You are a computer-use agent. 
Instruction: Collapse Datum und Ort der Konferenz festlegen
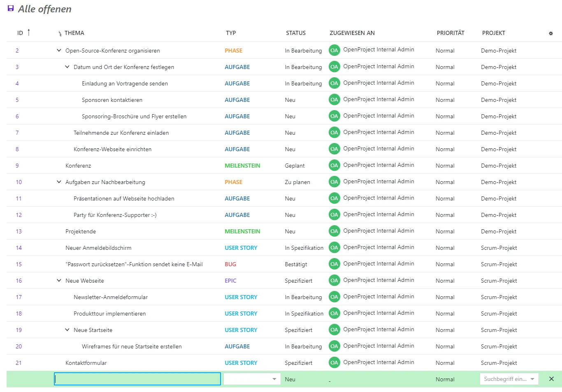coord(67,67)
